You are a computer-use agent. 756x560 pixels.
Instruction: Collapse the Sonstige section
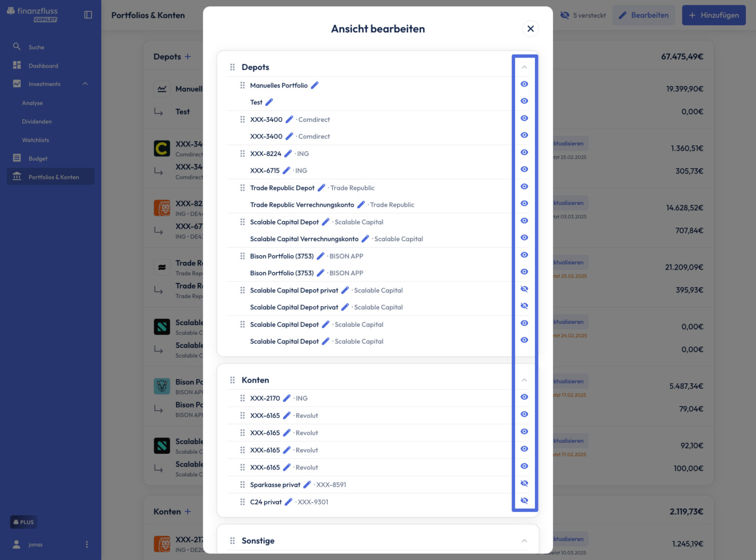pyautogui.click(x=525, y=541)
